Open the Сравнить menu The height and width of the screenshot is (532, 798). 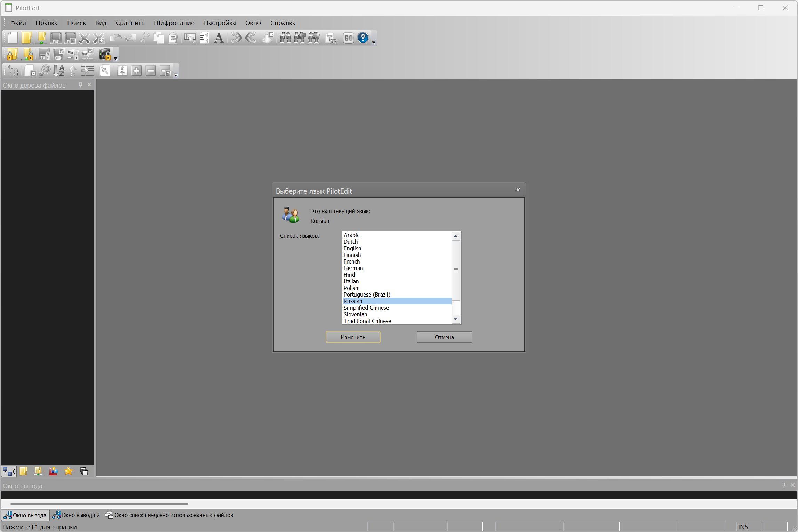click(130, 23)
